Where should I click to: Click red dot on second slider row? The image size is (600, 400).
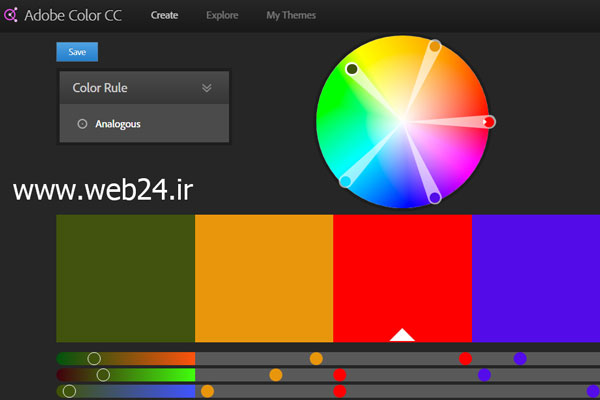pos(340,375)
